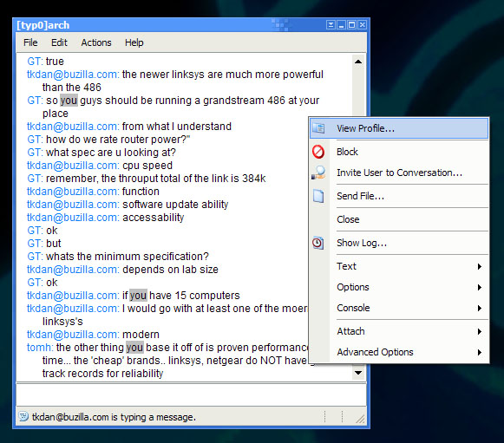This screenshot has height=443, width=504.
Task: Open the Actions menu
Action: pos(96,42)
